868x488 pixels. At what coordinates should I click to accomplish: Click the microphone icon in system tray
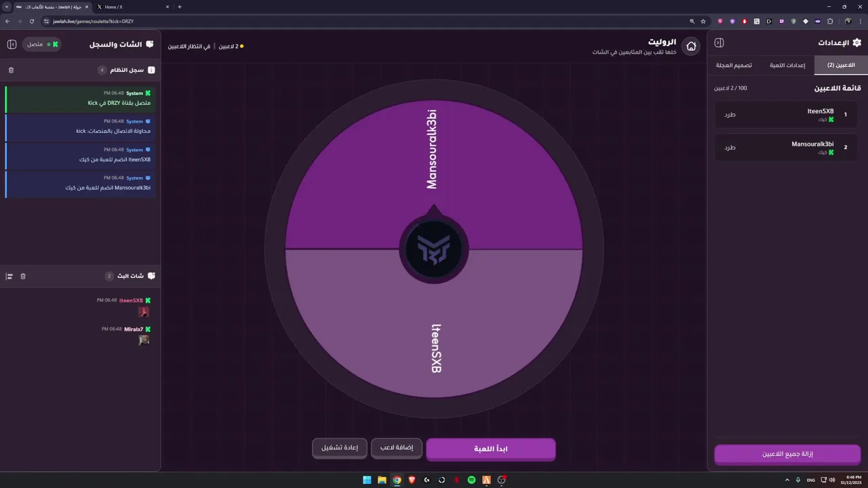point(797,480)
